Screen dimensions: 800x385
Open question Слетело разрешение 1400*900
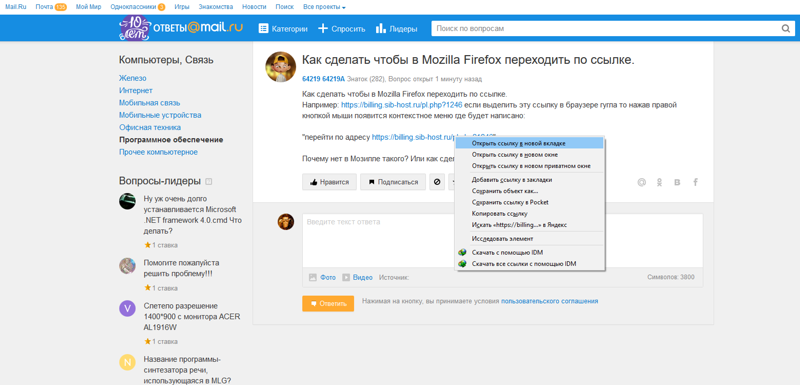click(191, 316)
